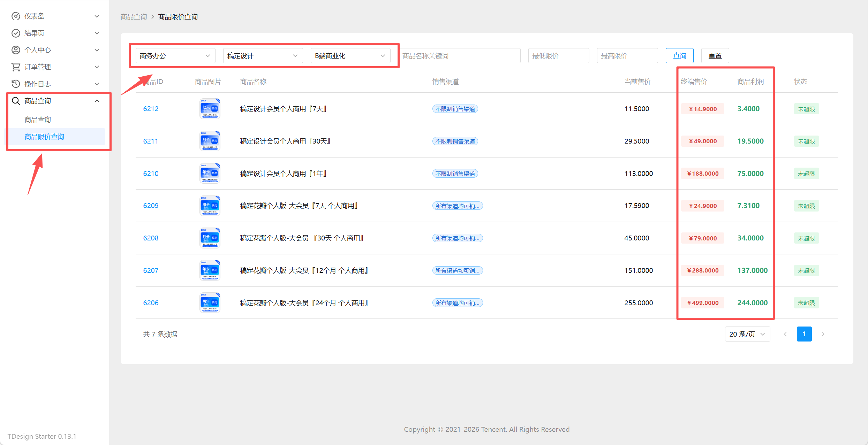
Task: Click the 113.0000 current price value
Action: coord(639,174)
